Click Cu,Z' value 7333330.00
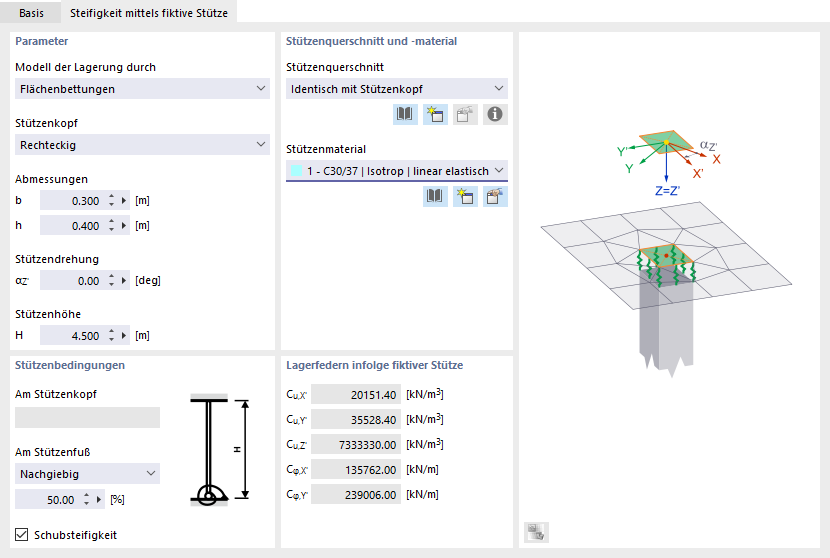 click(356, 444)
